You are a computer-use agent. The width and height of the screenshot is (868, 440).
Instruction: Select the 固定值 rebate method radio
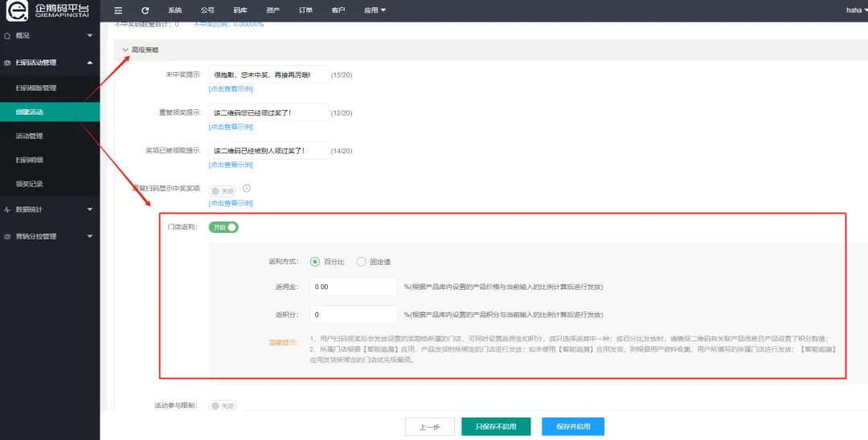pos(362,262)
